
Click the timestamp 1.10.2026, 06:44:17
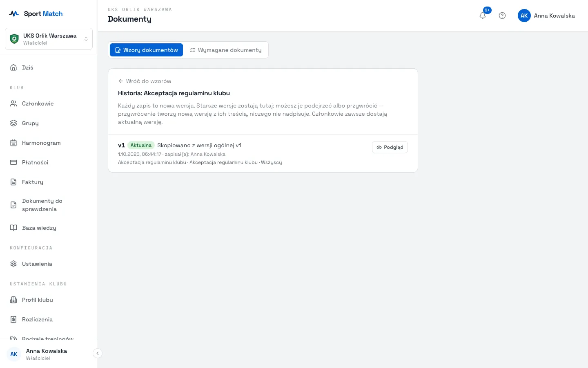point(140,154)
